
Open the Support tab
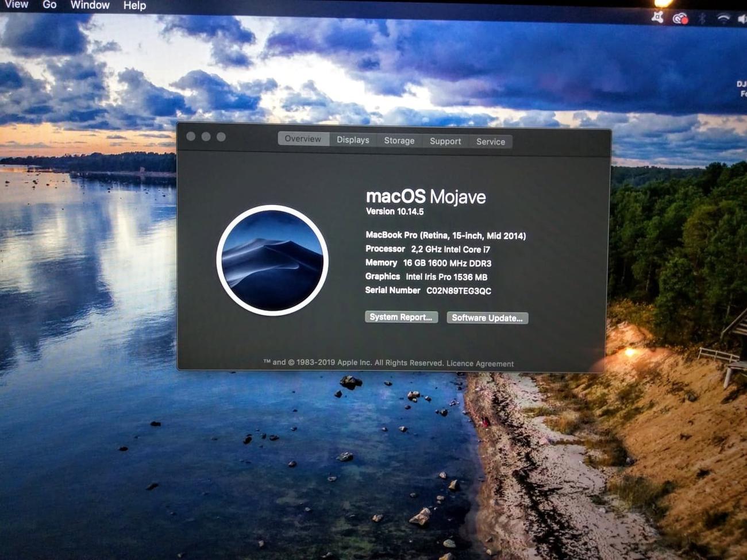445,141
